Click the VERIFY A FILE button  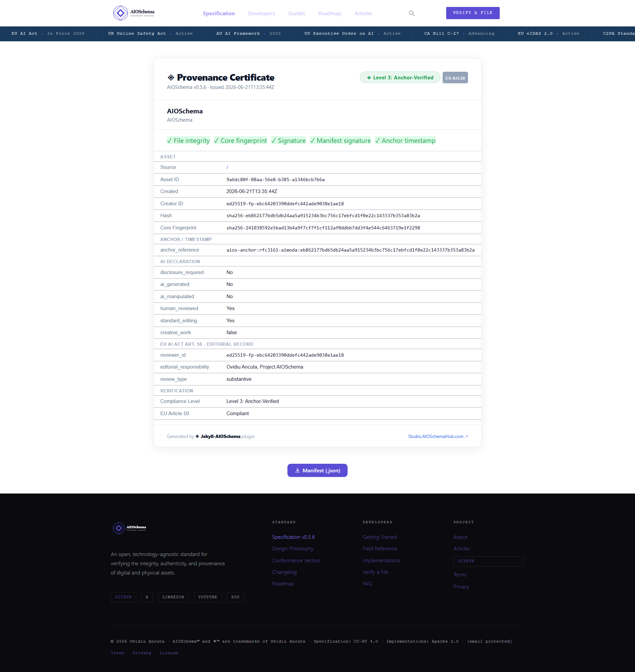(473, 13)
